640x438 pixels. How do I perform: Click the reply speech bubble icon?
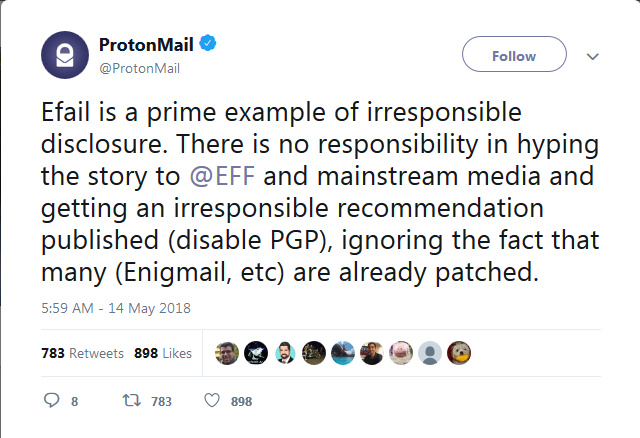(x=53, y=401)
